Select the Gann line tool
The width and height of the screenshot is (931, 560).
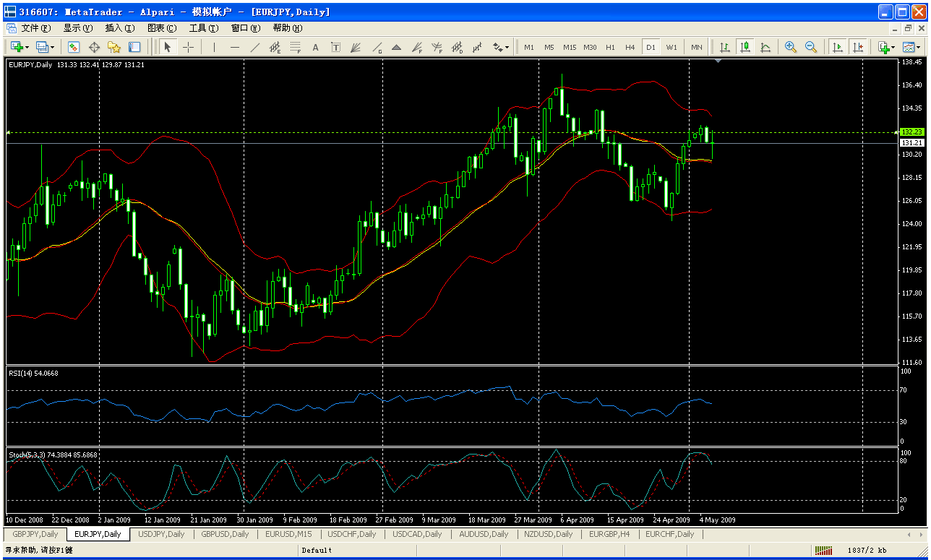[376, 47]
